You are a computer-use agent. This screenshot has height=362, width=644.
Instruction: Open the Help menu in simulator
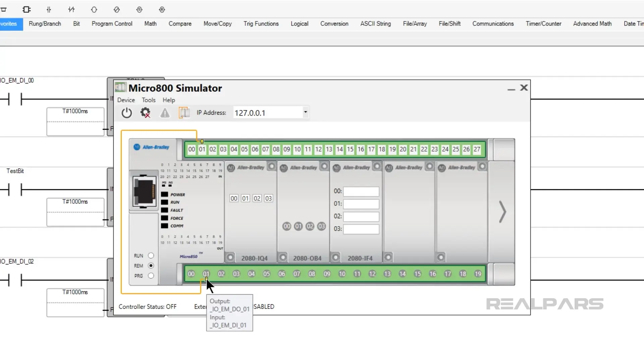[x=169, y=100]
